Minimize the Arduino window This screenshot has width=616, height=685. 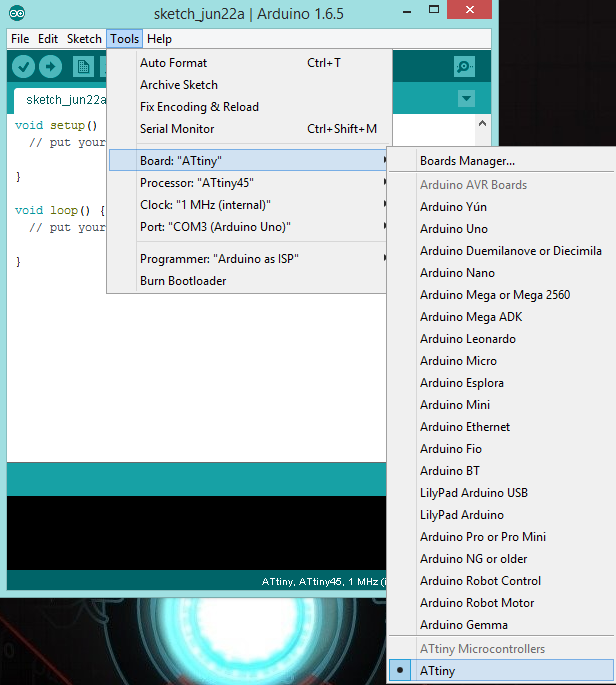pos(407,10)
